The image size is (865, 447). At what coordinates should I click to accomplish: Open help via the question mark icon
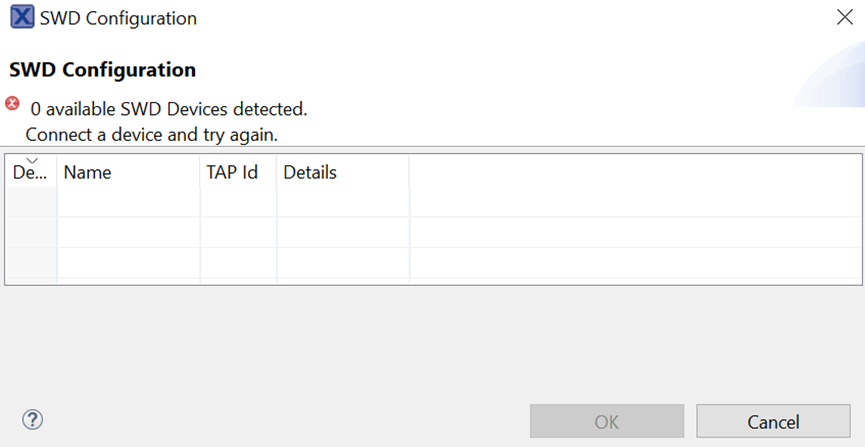32,420
